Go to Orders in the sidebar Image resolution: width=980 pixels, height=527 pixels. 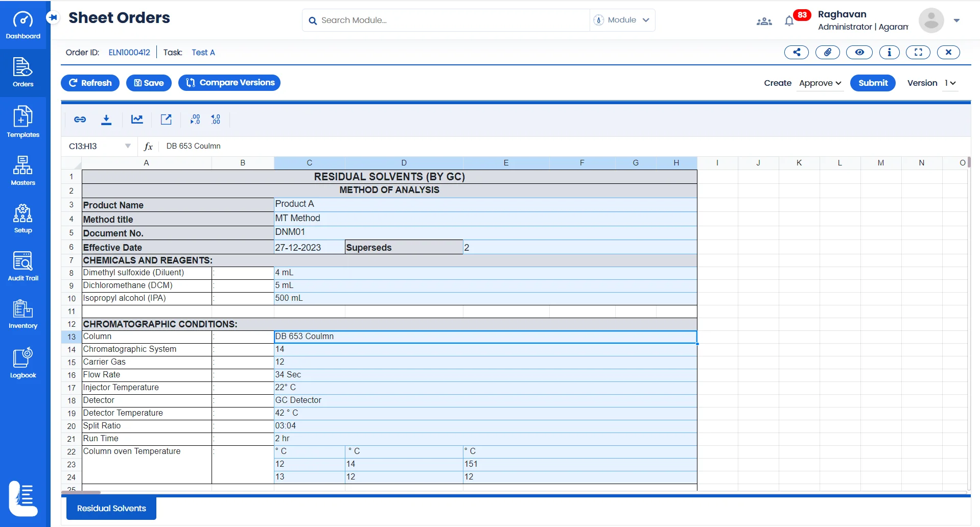(23, 73)
